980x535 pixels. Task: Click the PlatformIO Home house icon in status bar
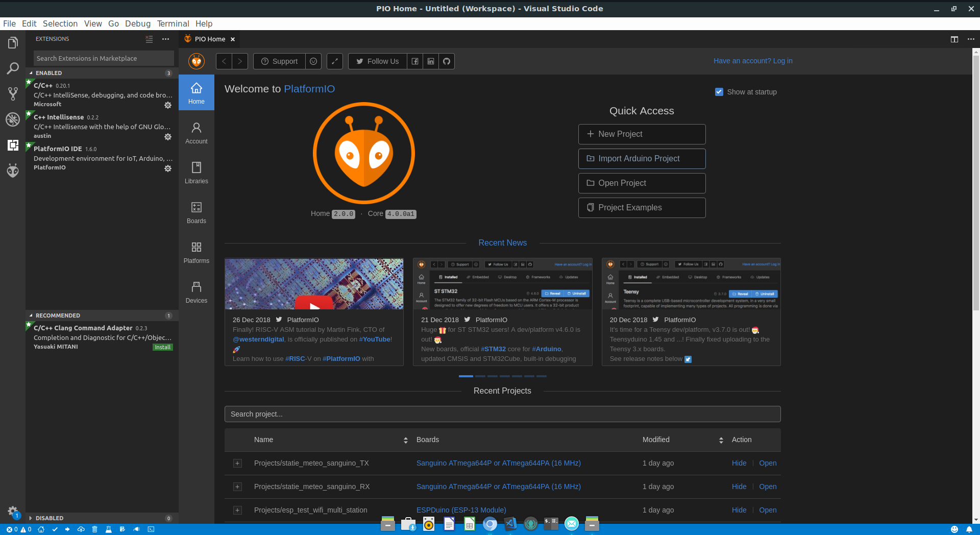pos(41,529)
